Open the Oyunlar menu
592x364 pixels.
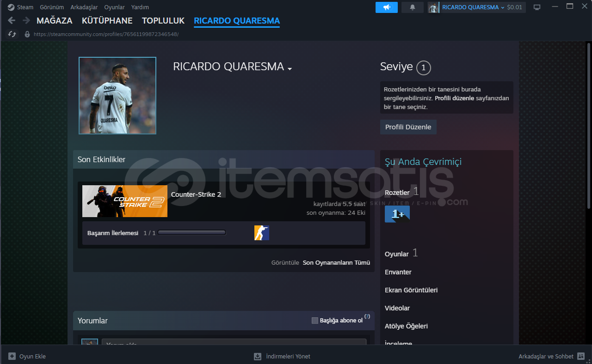click(x=115, y=7)
